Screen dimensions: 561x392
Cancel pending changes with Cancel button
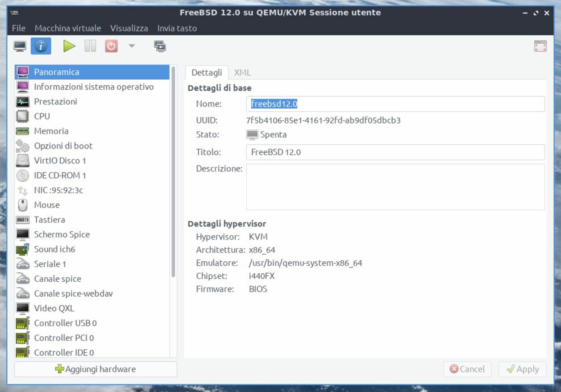coord(467,369)
